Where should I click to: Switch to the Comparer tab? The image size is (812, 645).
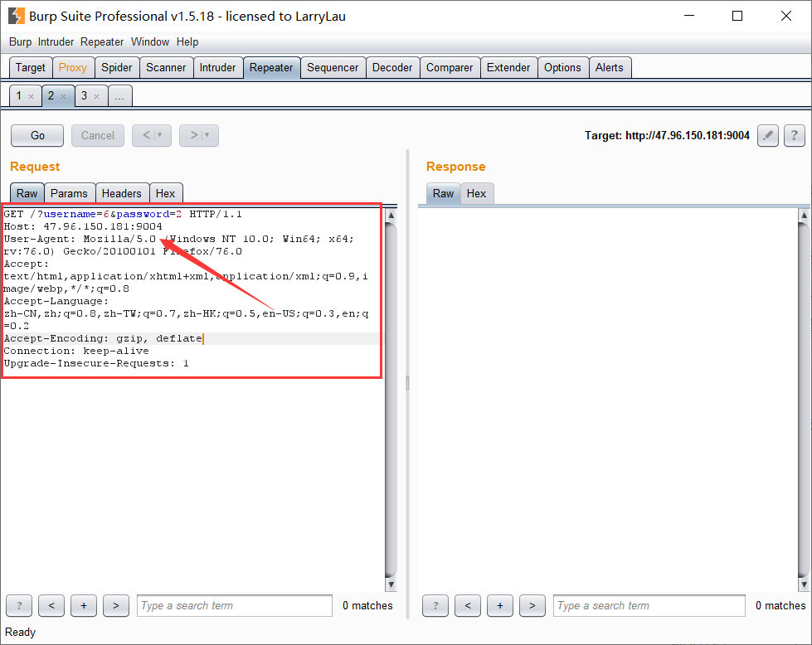(x=450, y=68)
